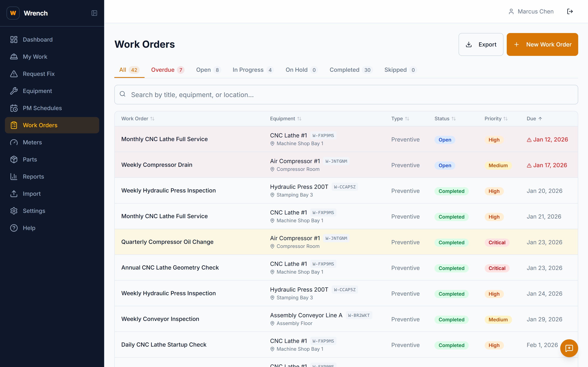Export the work orders list
588x367 pixels.
[480, 44]
